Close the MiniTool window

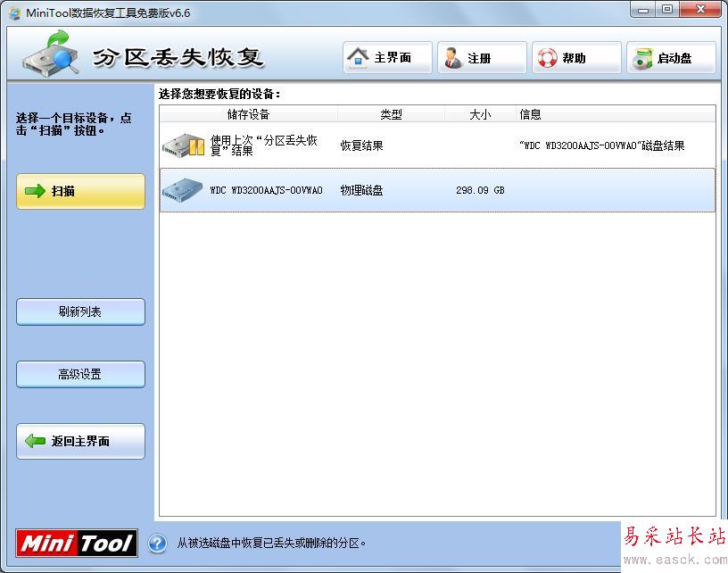(701, 9)
